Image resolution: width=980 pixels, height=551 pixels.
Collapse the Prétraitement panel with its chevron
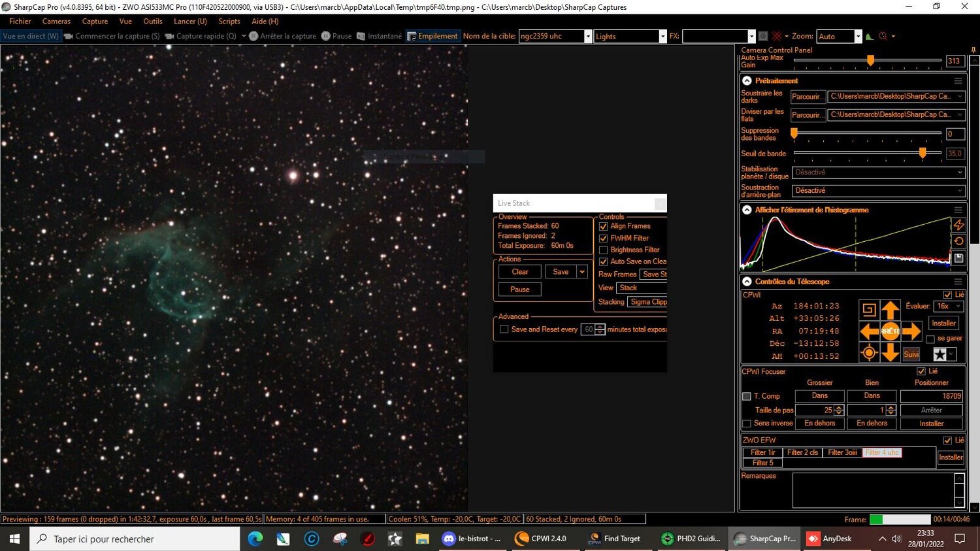[x=747, y=80]
